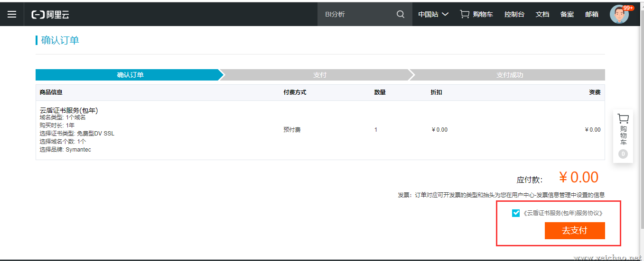Click the 域名类型: 1个域名 line

click(63, 117)
